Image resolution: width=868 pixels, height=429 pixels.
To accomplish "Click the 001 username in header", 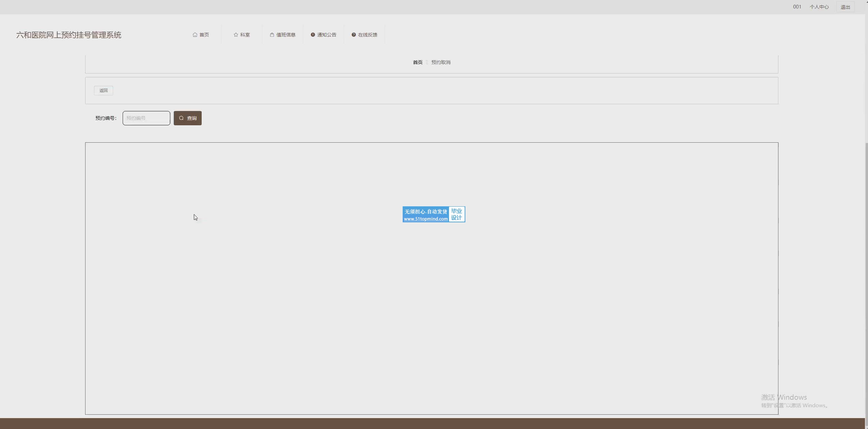I will pos(797,7).
